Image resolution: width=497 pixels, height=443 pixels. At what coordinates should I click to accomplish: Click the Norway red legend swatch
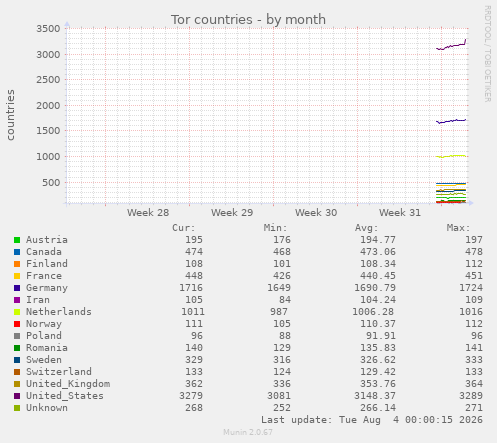17,324
